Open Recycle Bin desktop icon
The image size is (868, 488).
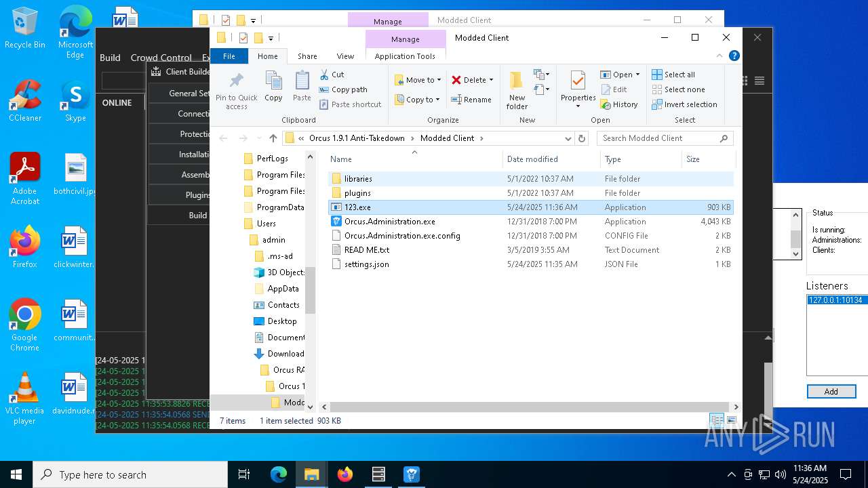(24, 28)
